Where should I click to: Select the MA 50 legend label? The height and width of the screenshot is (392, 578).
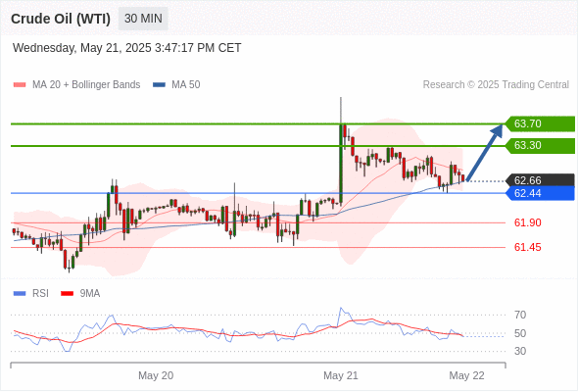click(x=186, y=85)
